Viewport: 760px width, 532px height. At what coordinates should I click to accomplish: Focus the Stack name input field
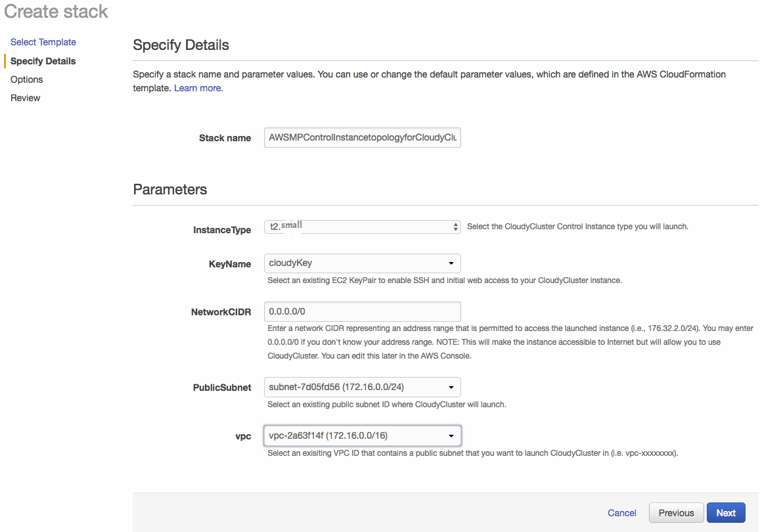(362, 138)
